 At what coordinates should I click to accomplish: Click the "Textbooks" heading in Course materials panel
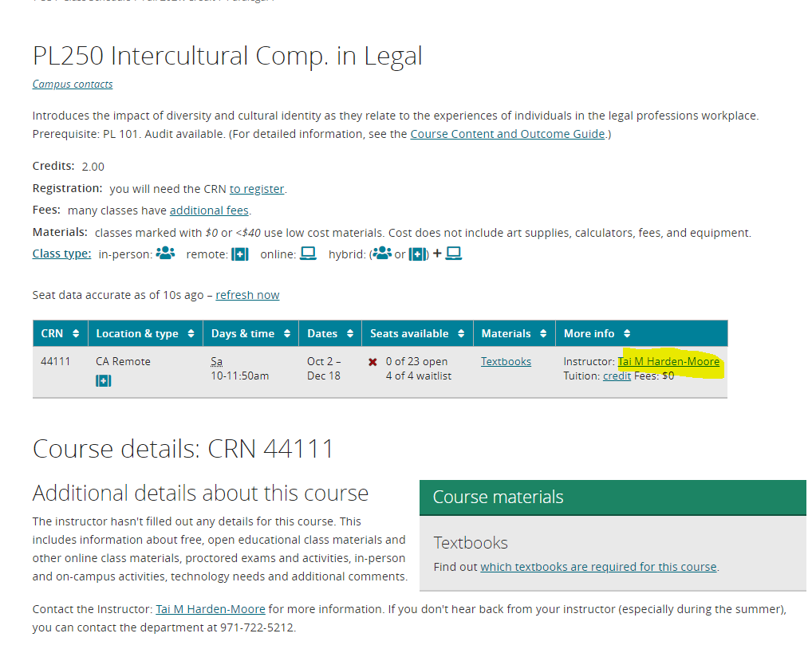coord(471,543)
